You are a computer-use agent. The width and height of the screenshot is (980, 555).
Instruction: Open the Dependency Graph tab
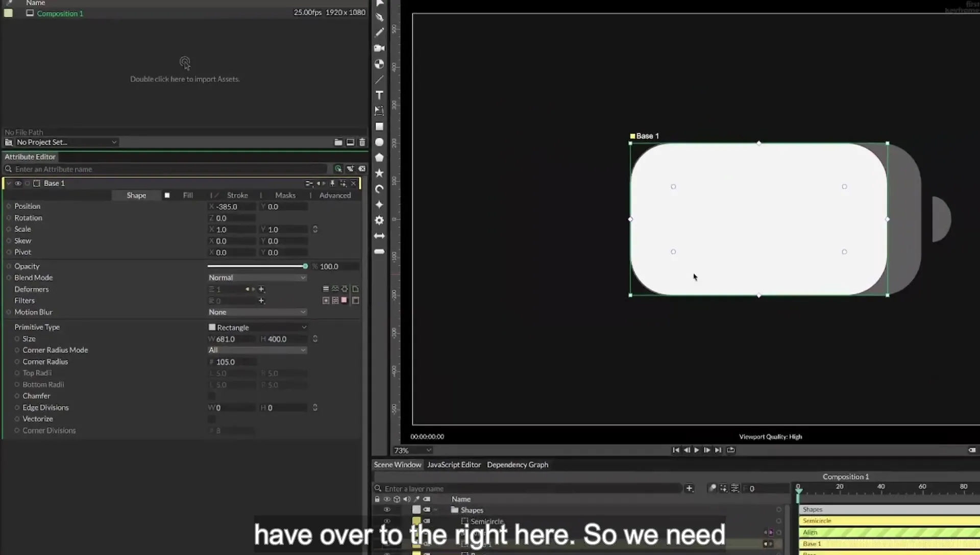[x=518, y=465]
